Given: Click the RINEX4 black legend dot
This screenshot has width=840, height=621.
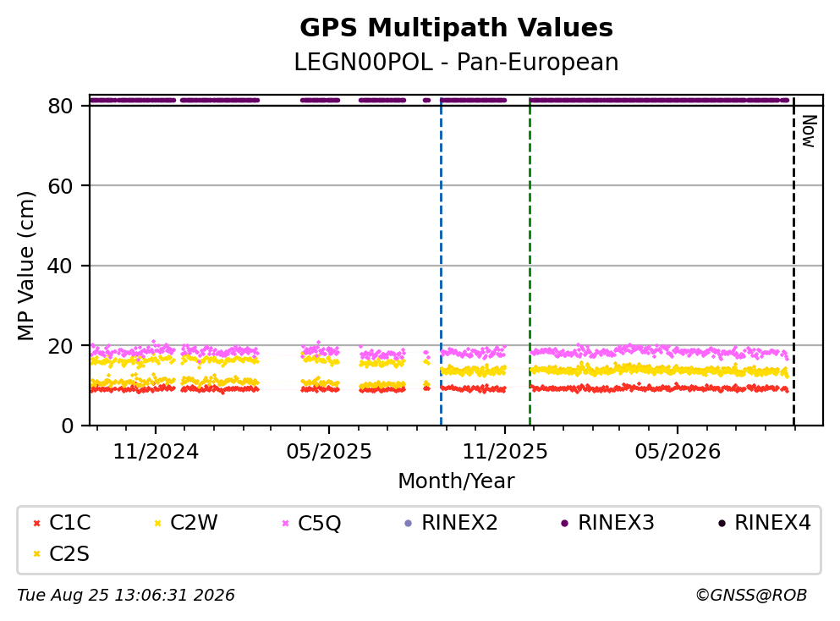Looking at the screenshot, I should click(x=722, y=524).
